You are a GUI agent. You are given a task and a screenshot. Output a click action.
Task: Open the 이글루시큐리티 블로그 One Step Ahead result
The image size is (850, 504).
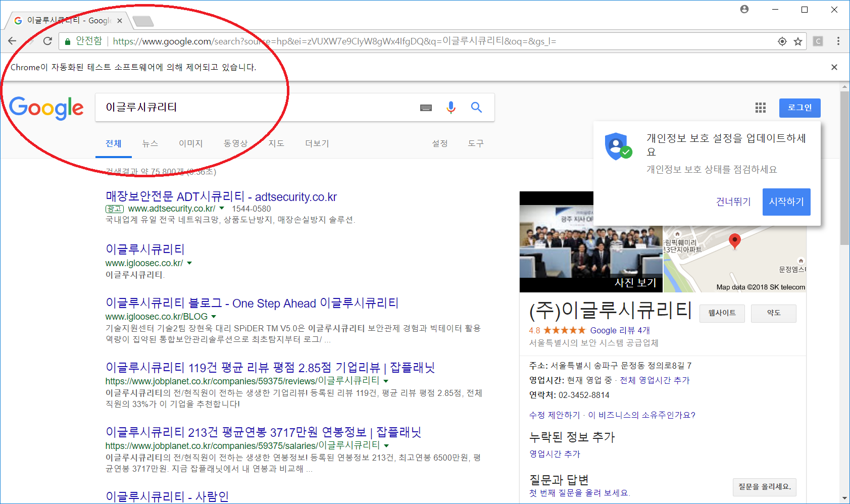click(252, 303)
